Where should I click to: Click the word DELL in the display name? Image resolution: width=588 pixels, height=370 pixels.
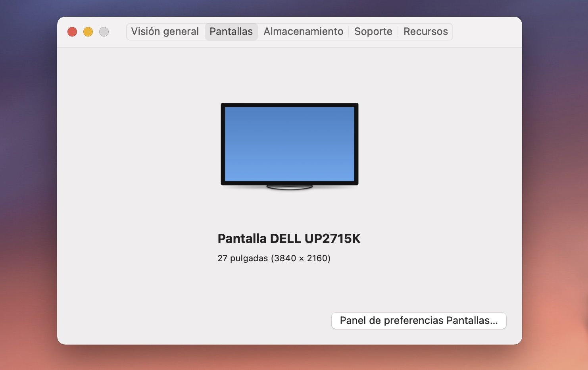click(285, 239)
